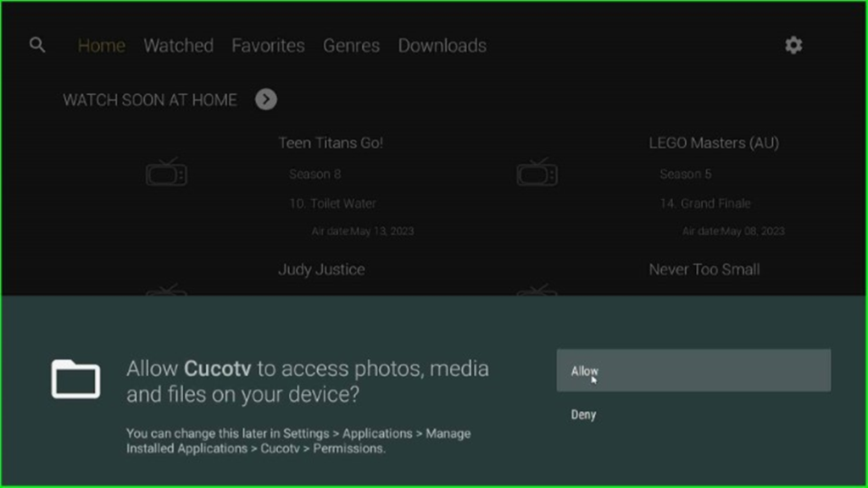Select the Teen Titans Go! title

click(x=331, y=142)
